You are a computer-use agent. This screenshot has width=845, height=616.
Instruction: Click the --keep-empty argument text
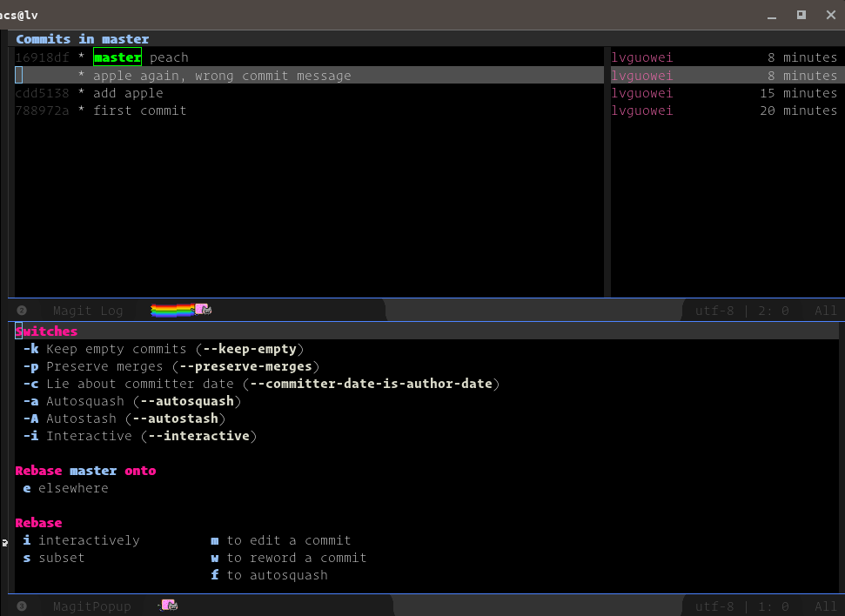250,349
